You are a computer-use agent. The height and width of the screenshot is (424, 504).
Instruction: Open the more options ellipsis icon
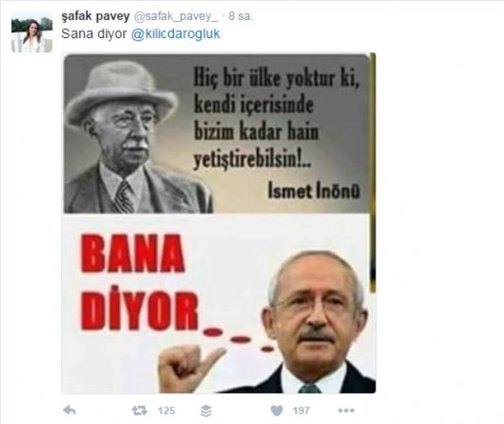pos(346,411)
